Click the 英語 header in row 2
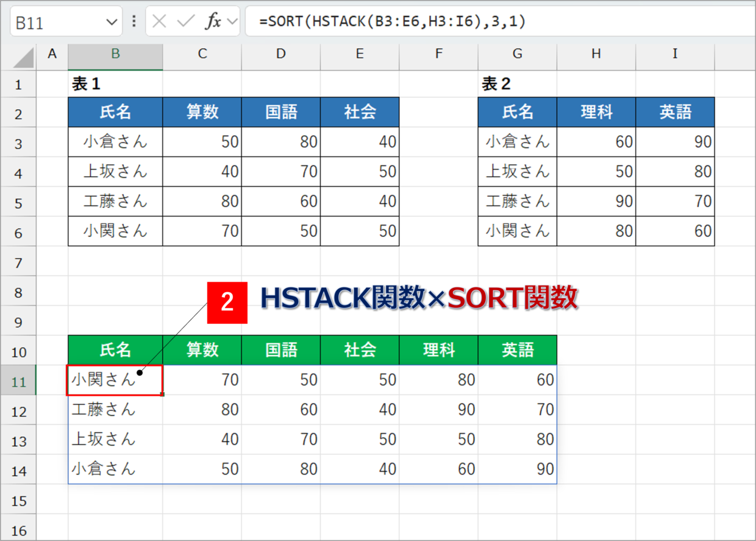 [675, 112]
